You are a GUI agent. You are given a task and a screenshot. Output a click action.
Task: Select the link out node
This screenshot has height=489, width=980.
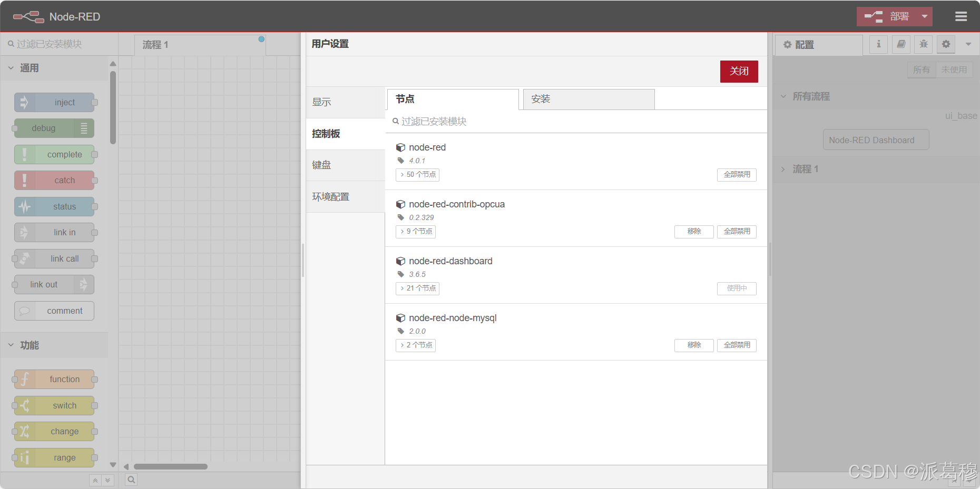click(54, 284)
